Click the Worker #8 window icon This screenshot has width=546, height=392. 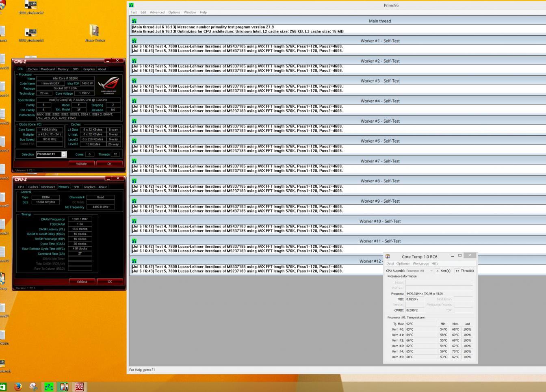pos(134,181)
